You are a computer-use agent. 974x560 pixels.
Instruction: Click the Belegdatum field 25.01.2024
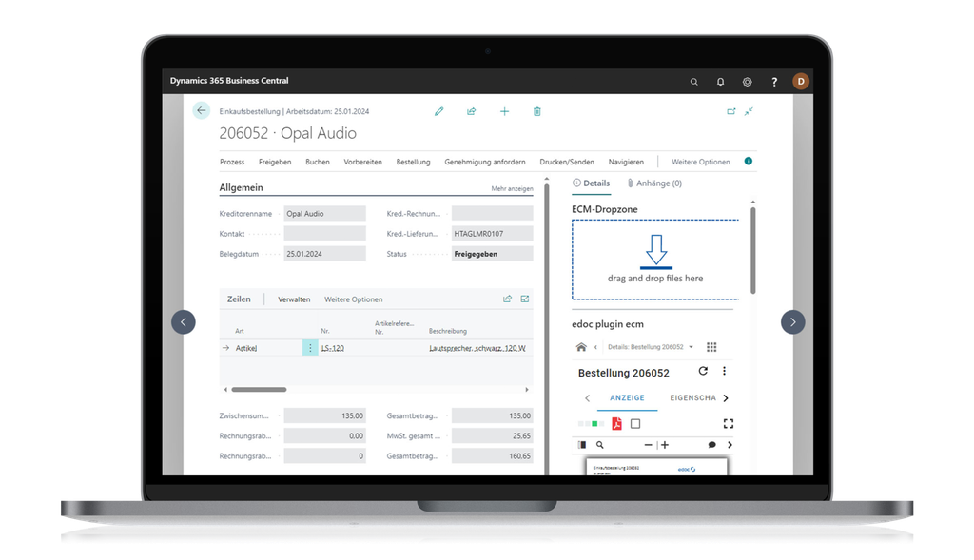(x=325, y=254)
